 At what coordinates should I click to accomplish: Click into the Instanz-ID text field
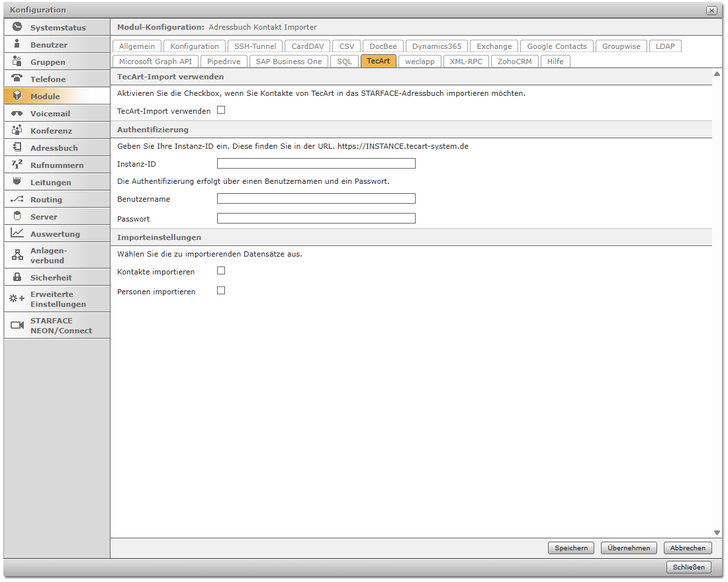point(316,163)
